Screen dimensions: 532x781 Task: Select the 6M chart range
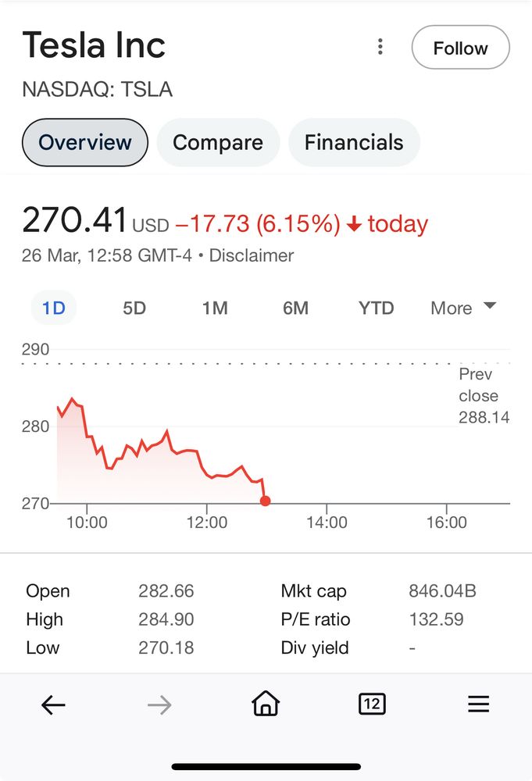[295, 308]
